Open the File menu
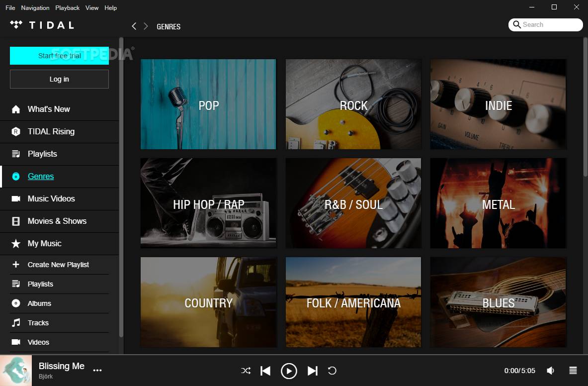 tap(10, 7)
